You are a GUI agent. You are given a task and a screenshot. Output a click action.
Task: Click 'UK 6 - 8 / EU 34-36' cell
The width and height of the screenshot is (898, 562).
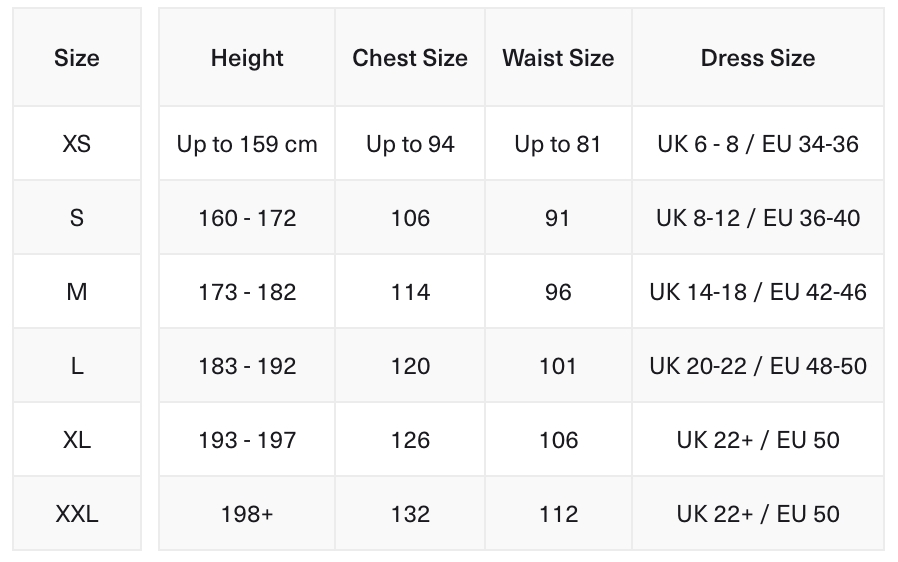[758, 144]
